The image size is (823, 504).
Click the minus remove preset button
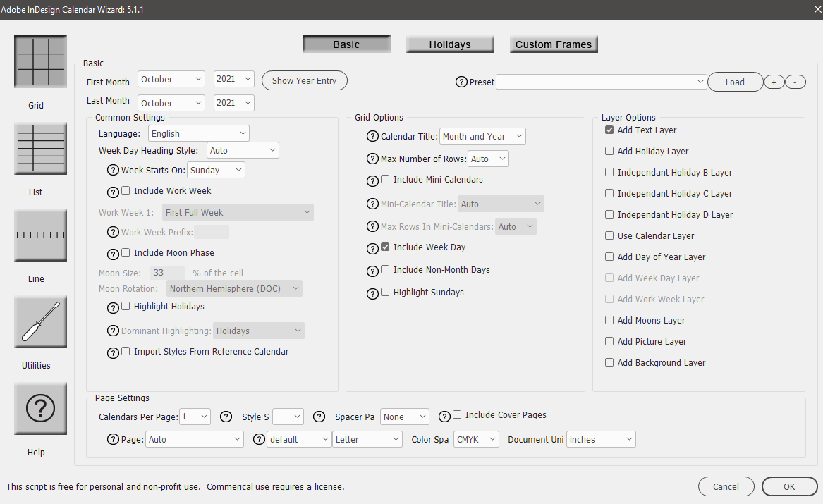[x=795, y=82]
